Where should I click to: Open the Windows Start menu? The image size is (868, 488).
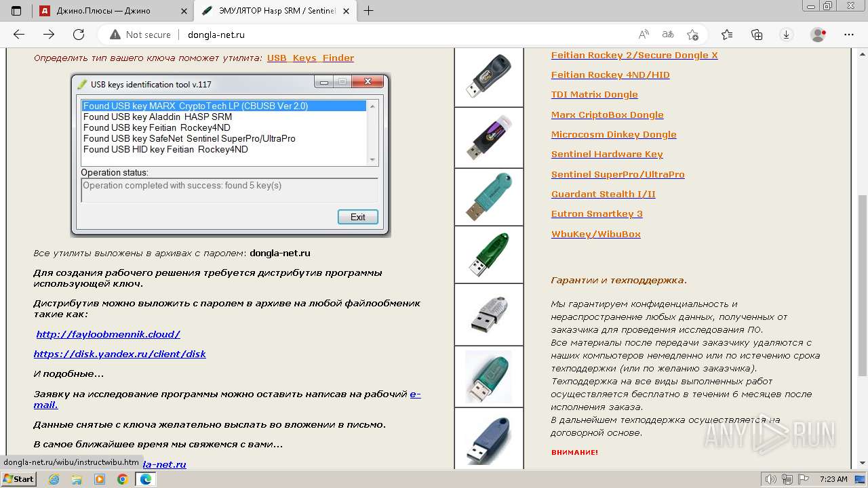tap(18, 479)
